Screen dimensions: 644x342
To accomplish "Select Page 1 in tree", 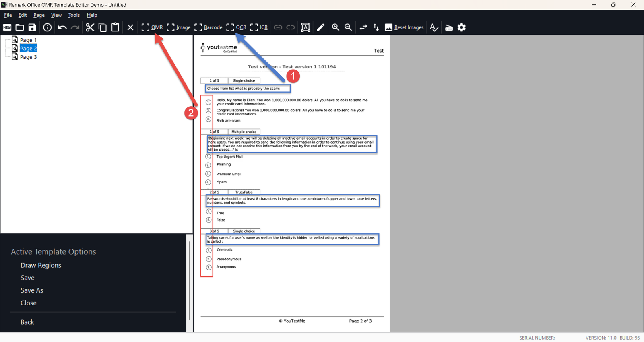I will [x=28, y=40].
